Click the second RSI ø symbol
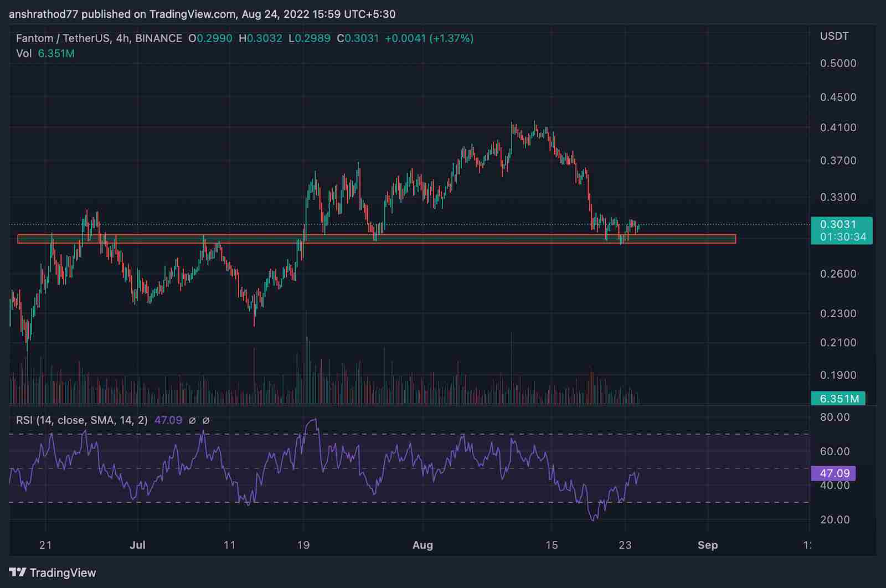The height and width of the screenshot is (588, 886). (x=206, y=420)
